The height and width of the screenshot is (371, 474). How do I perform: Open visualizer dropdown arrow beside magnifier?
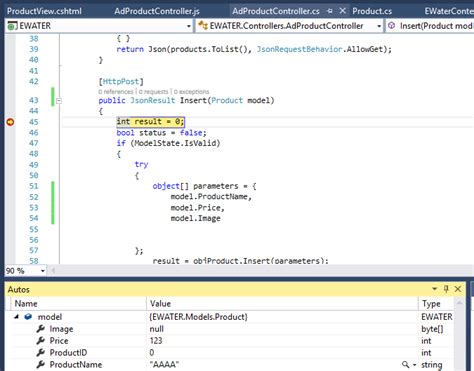coord(414,365)
